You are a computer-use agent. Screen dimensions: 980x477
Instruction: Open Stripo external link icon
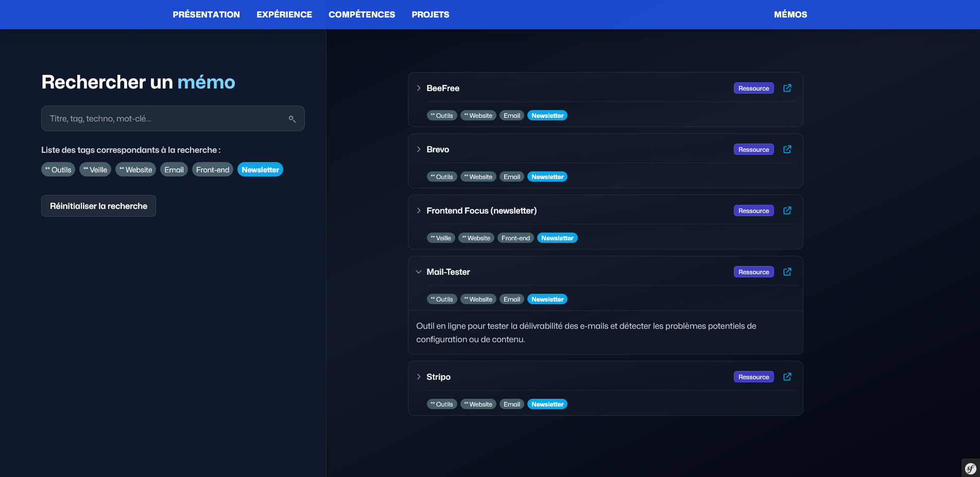(787, 377)
